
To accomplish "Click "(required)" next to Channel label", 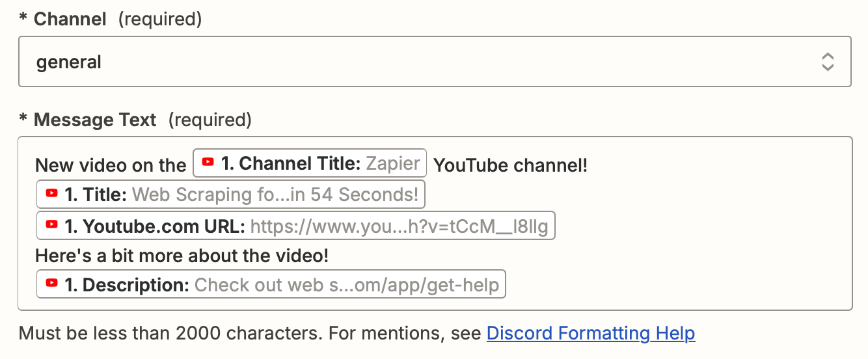I will (159, 20).
